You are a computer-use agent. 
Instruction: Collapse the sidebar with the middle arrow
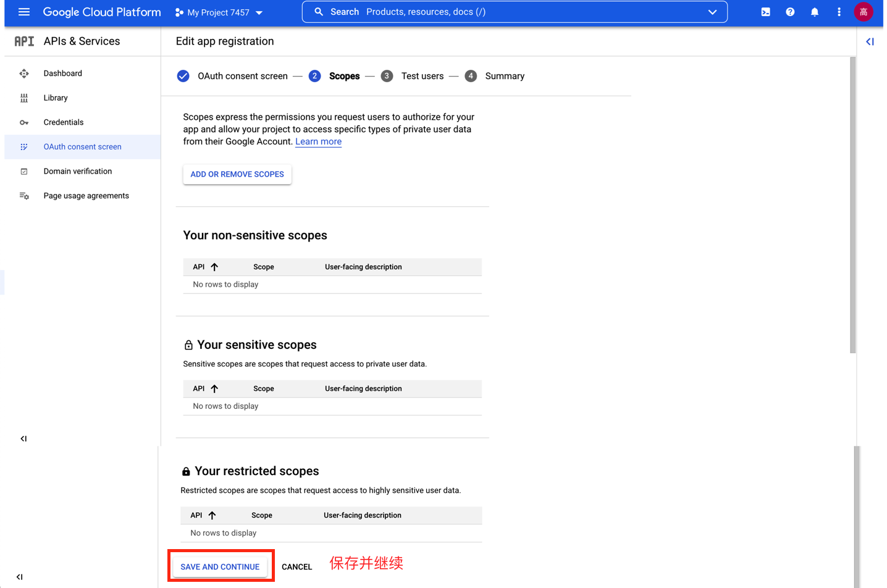click(23, 439)
